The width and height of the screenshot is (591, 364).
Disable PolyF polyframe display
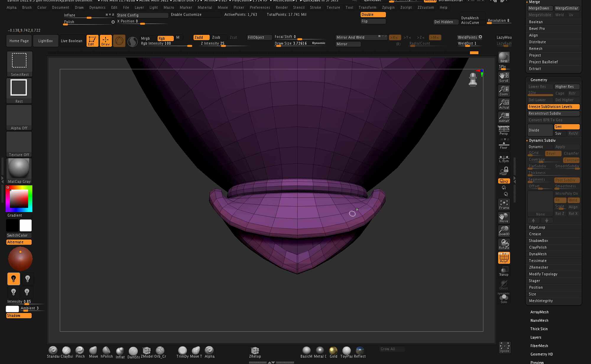click(x=504, y=257)
